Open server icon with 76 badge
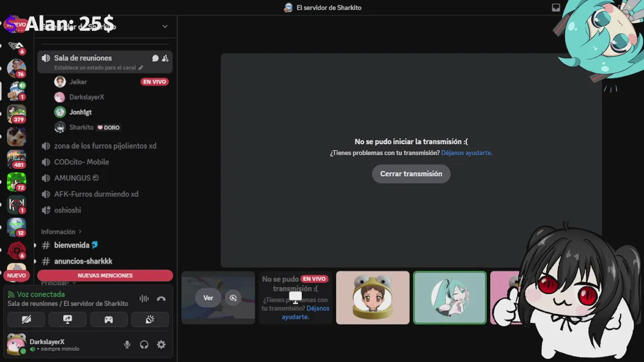This screenshot has width=644, height=362. point(16,67)
